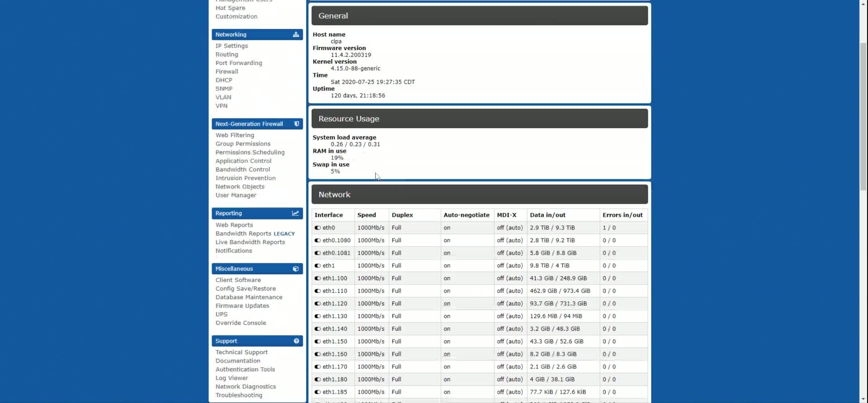The width and height of the screenshot is (868, 403).
Task: Open User Manager
Action: (236, 196)
